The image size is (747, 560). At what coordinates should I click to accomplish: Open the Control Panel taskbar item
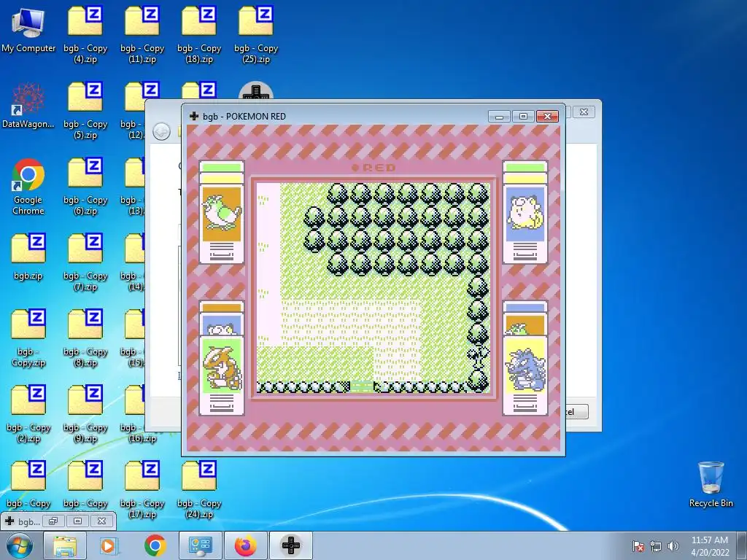click(x=200, y=545)
